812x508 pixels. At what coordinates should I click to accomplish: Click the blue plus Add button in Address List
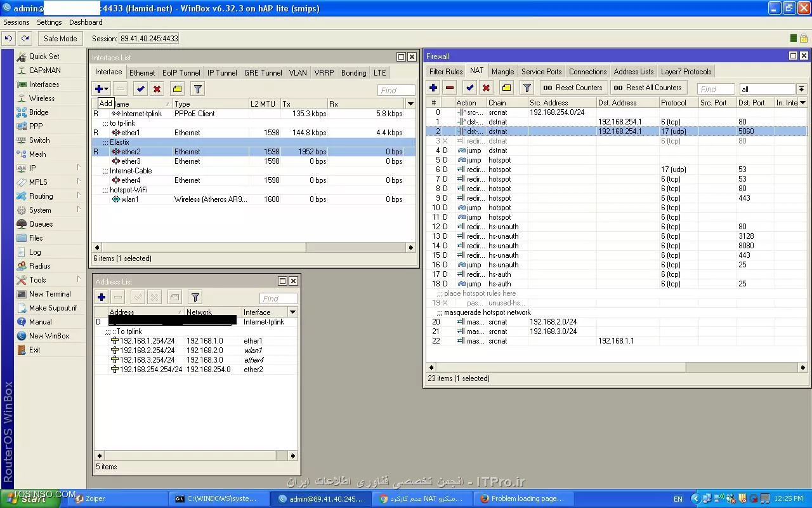click(101, 297)
